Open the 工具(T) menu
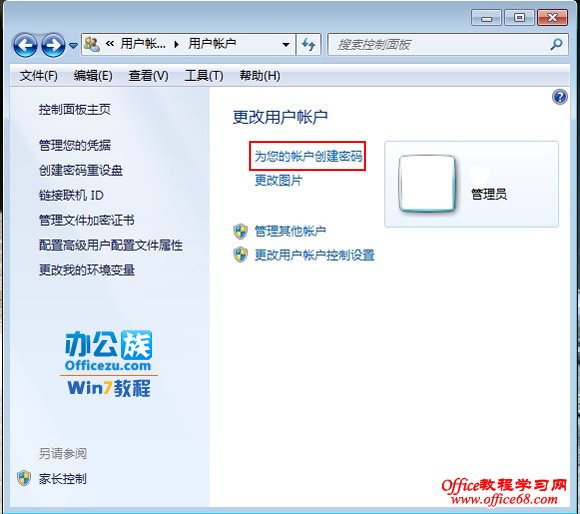 tap(204, 76)
